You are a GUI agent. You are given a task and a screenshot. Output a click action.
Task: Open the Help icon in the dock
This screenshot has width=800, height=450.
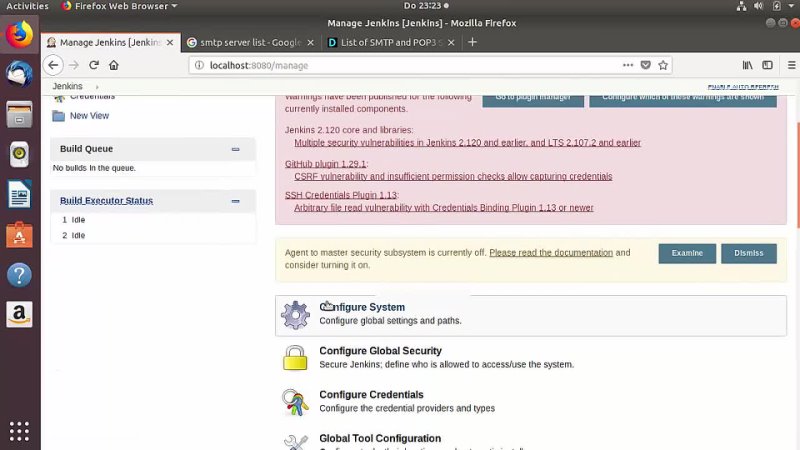(19, 275)
